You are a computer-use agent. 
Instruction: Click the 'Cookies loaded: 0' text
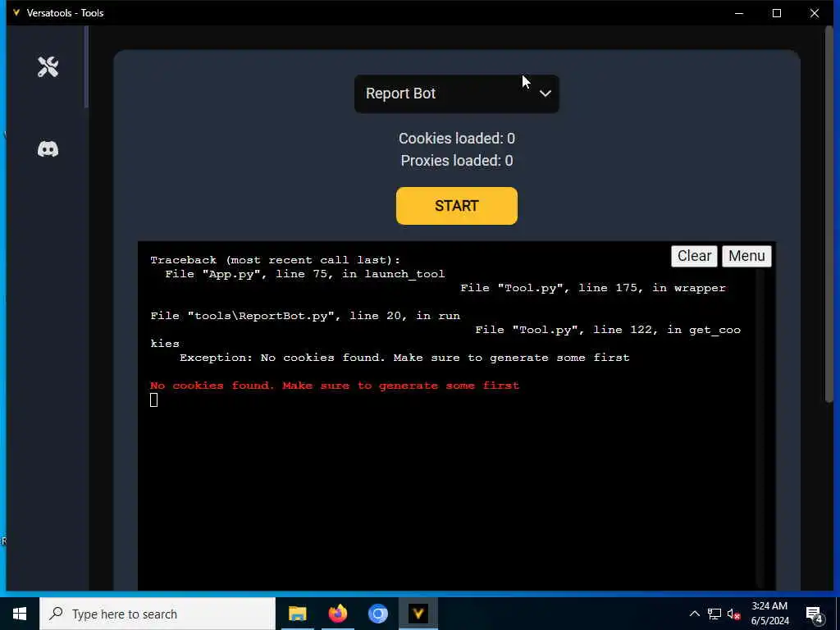[x=456, y=138]
